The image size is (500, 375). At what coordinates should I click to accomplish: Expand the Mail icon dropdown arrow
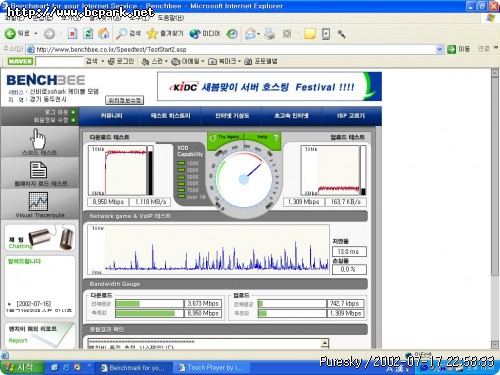click(x=258, y=34)
